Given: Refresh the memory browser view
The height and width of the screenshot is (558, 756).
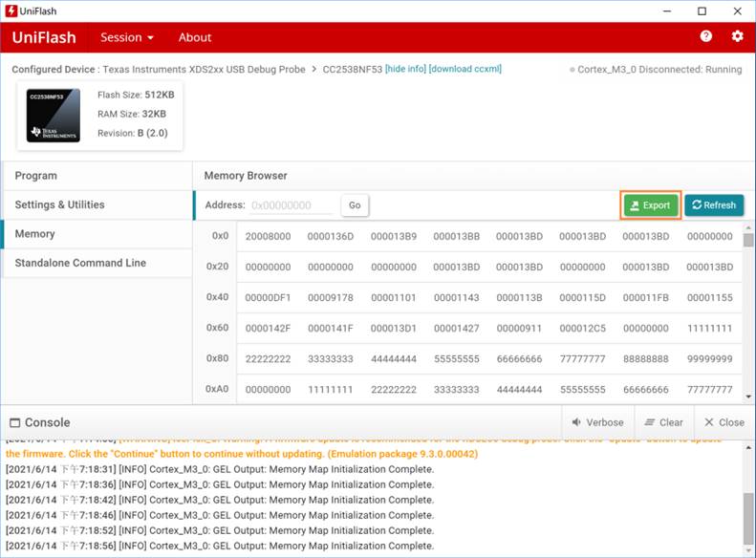Looking at the screenshot, I should tap(714, 205).
